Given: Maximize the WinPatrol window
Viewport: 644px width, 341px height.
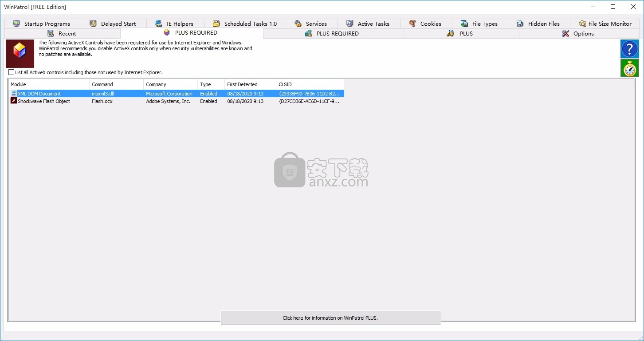Looking at the screenshot, I should [613, 7].
